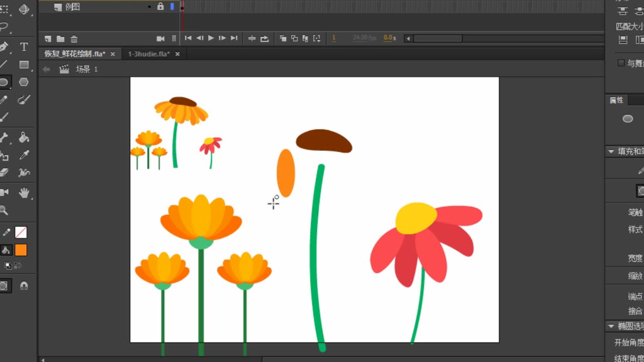Collapse the 填充和笔触 section
Viewport: 644px width, 362px height.
click(611, 151)
